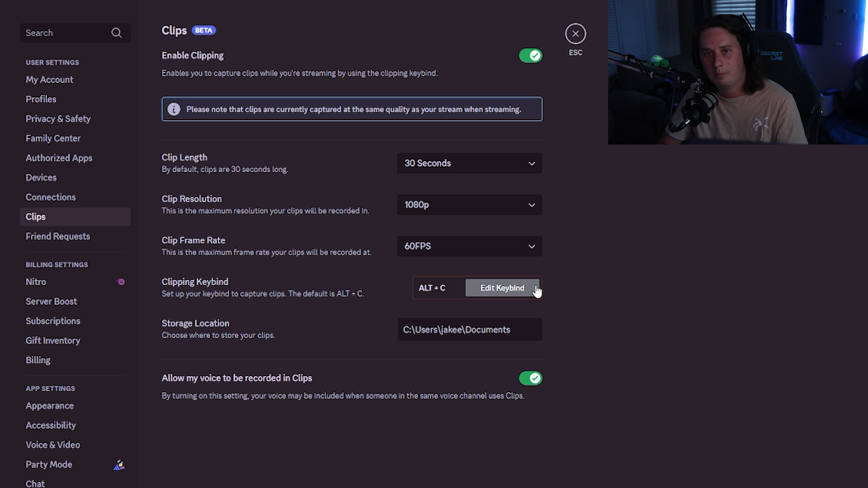
Task: Go to Voice & Video settings
Action: click(52, 445)
